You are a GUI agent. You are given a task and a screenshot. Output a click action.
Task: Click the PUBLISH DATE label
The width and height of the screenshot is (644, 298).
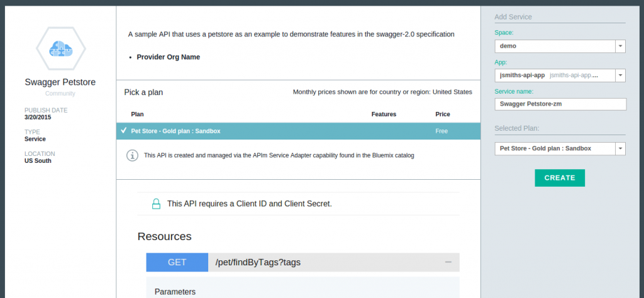(x=46, y=111)
